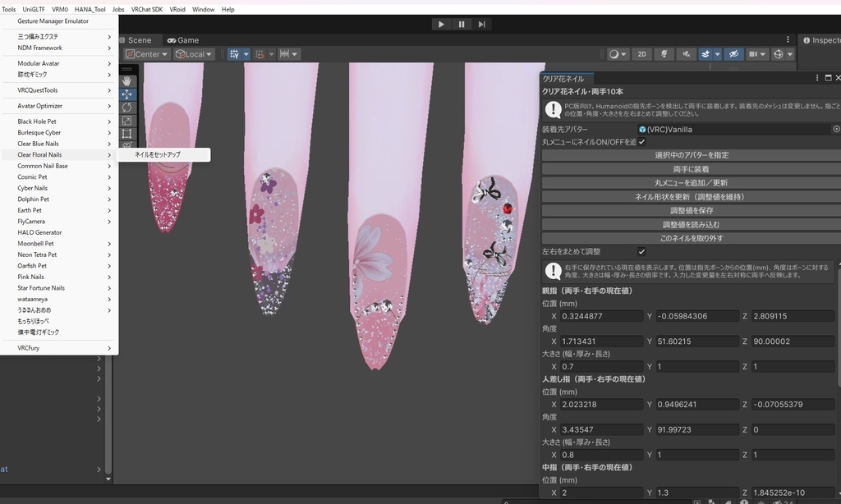Toggle hidden objects visibility eye icon
The image size is (841, 504).
733,54
